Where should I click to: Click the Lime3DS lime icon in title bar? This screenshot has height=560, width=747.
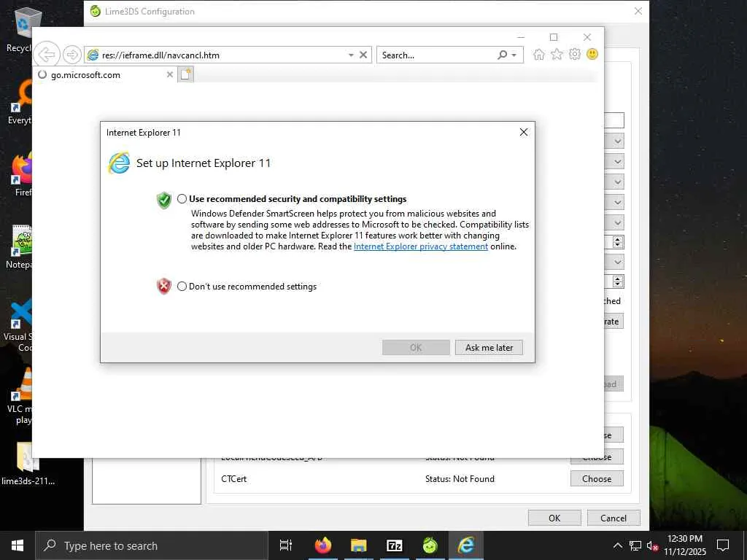coord(96,11)
